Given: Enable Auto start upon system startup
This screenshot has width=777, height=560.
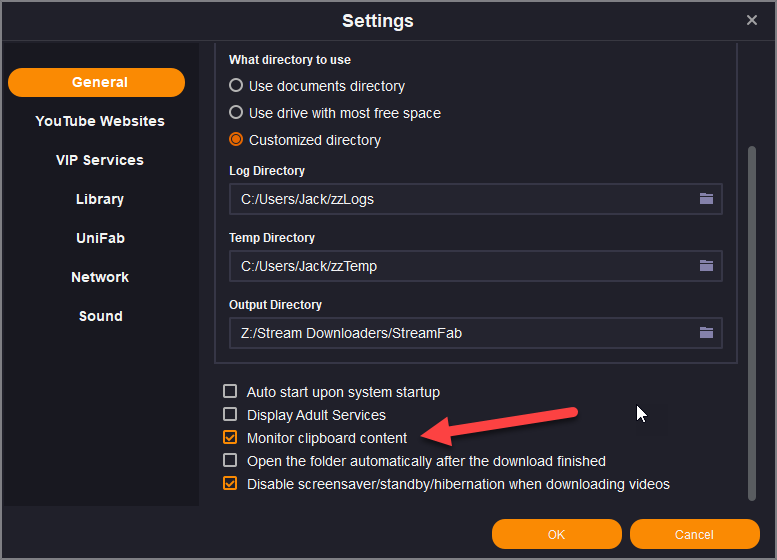Looking at the screenshot, I should pos(230,392).
